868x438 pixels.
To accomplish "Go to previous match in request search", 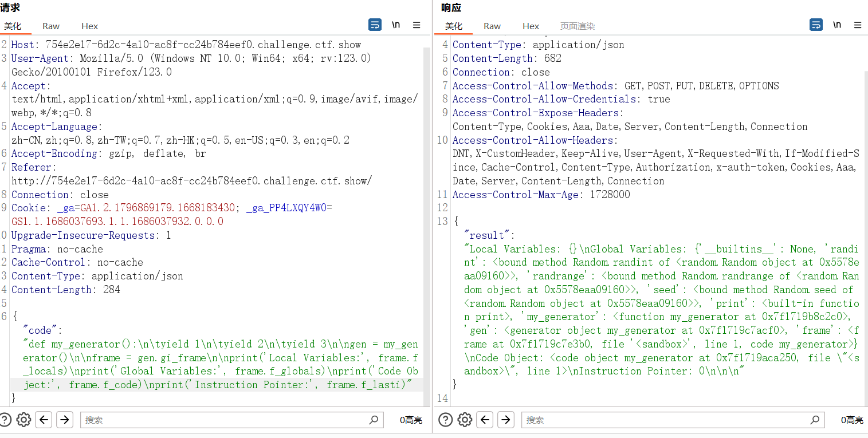I will [x=44, y=420].
